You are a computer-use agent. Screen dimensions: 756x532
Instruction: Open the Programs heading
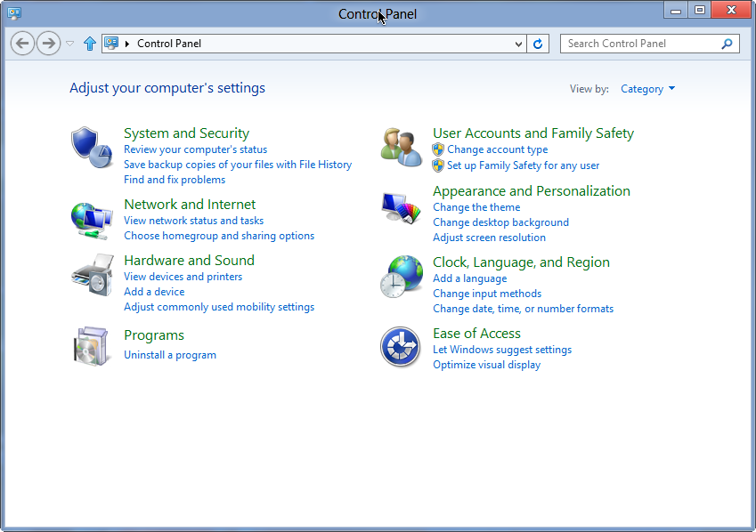coord(154,335)
